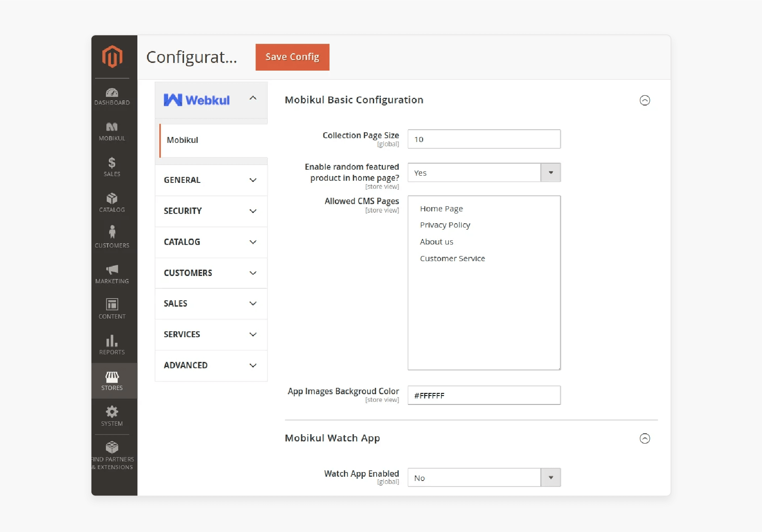Click the Magento logo icon
762x532 pixels.
tap(112, 57)
